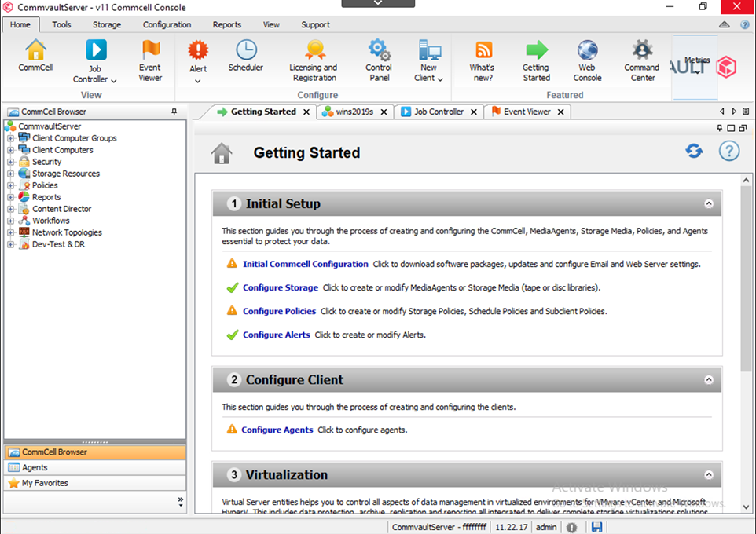
Task: Open the Configure Policies link
Action: 279,311
